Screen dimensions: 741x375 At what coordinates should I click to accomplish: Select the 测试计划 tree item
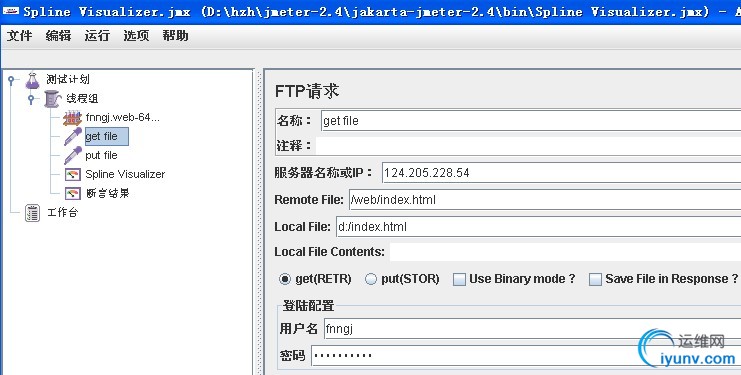pyautogui.click(x=68, y=79)
